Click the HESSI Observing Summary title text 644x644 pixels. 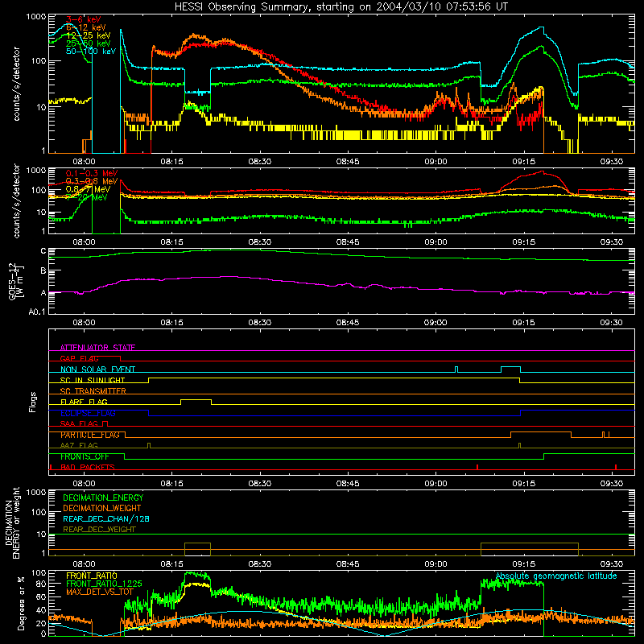tap(341, 7)
